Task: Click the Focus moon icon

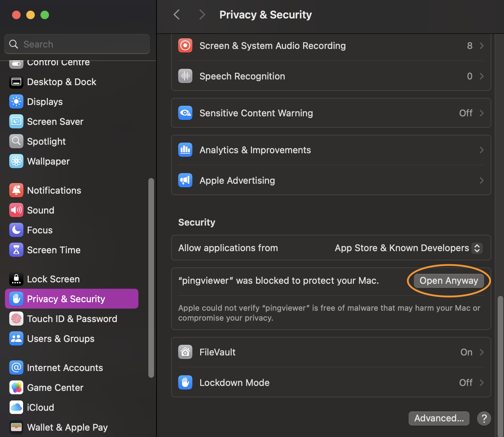Action: click(x=16, y=230)
